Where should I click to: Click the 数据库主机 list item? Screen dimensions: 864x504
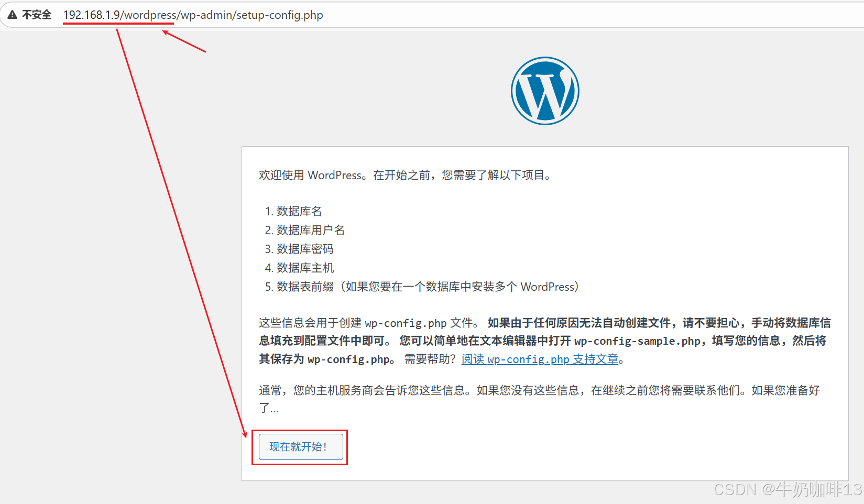[x=305, y=268]
